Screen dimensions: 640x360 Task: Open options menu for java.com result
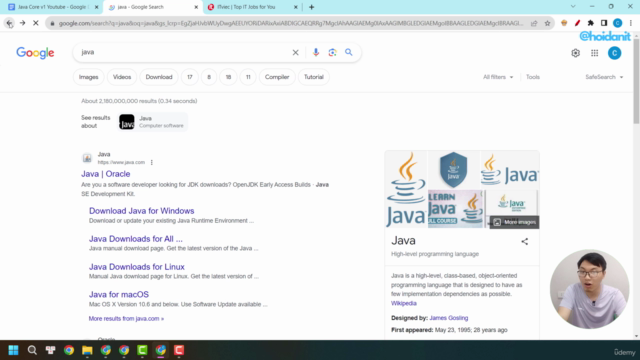point(151,162)
